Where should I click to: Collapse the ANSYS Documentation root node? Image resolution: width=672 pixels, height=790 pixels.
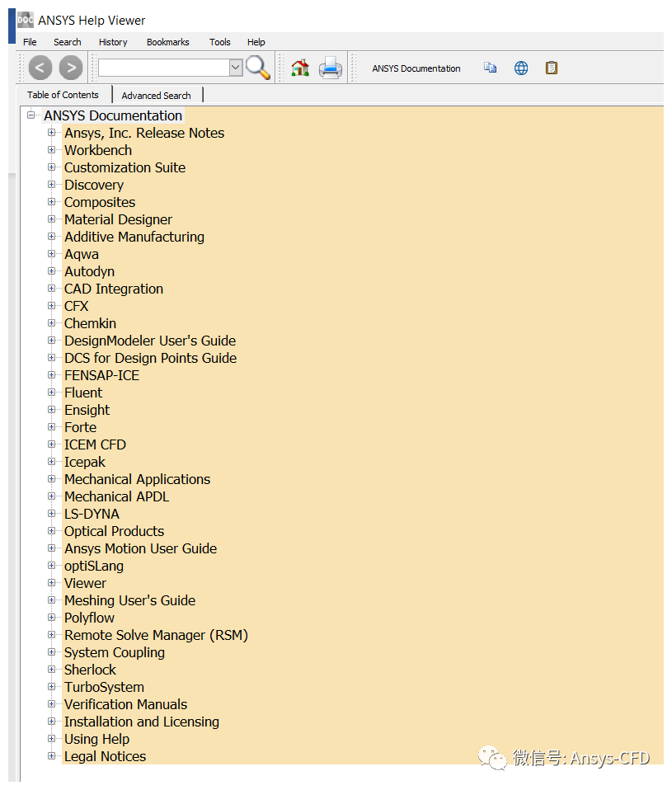(x=31, y=115)
